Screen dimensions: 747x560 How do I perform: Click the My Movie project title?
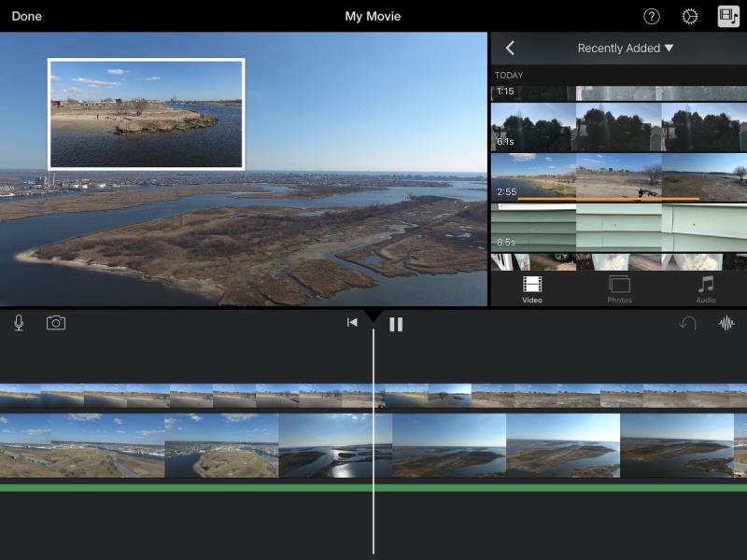[373, 16]
